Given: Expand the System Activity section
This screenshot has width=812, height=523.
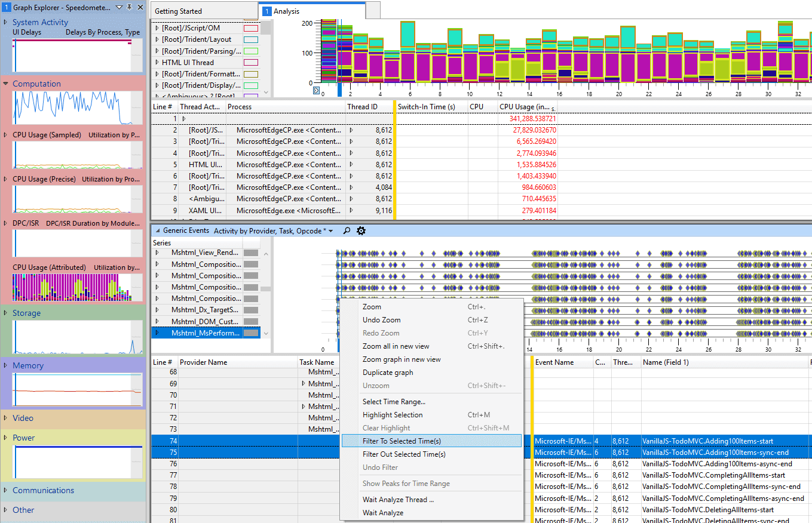Looking at the screenshot, I should click(5, 21).
